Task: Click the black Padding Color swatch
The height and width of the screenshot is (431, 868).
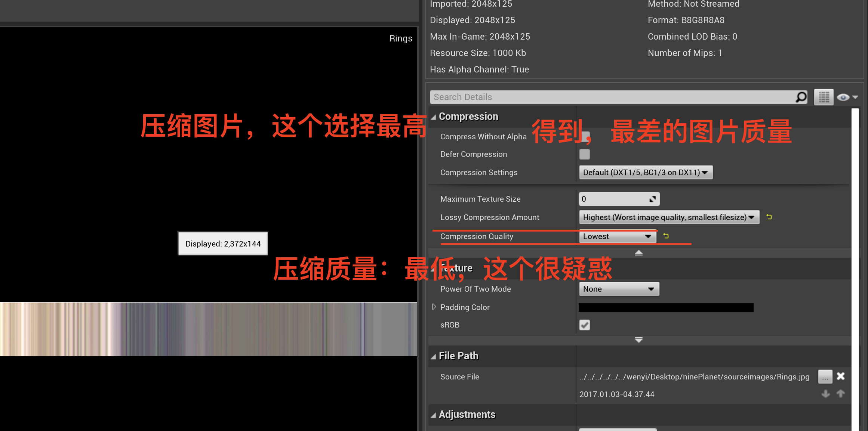Action: click(x=666, y=307)
